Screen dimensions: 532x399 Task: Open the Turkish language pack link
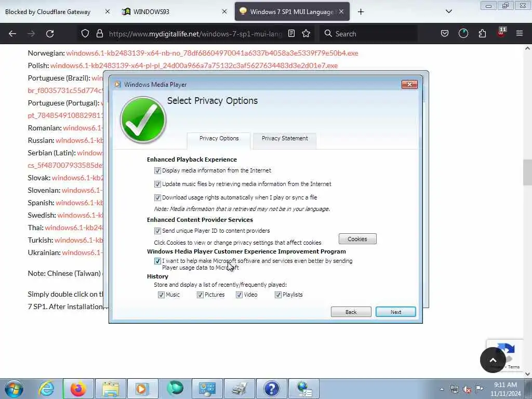(x=79, y=240)
